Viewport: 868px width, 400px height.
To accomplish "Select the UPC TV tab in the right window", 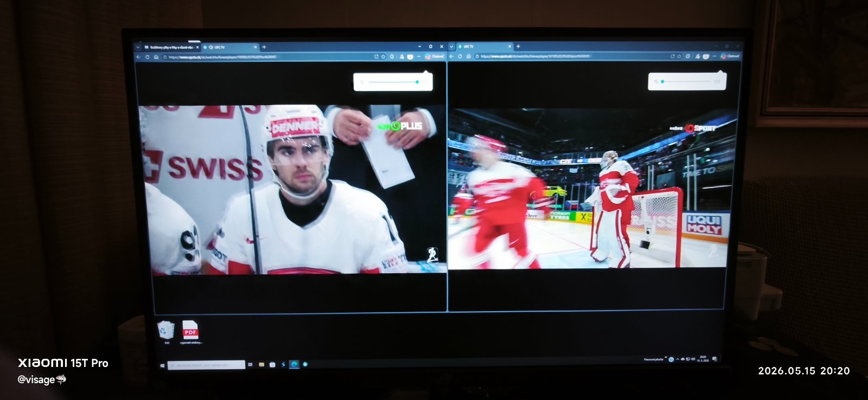I will (484, 47).
